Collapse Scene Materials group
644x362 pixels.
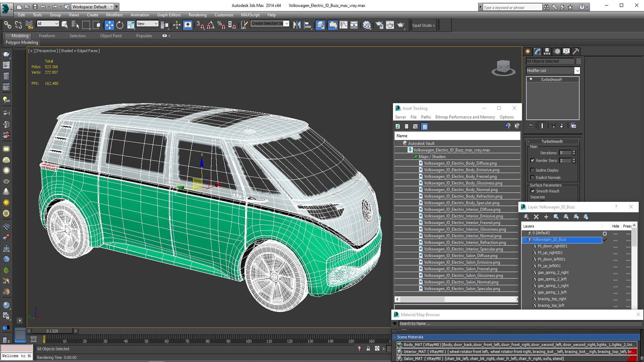(x=395, y=337)
